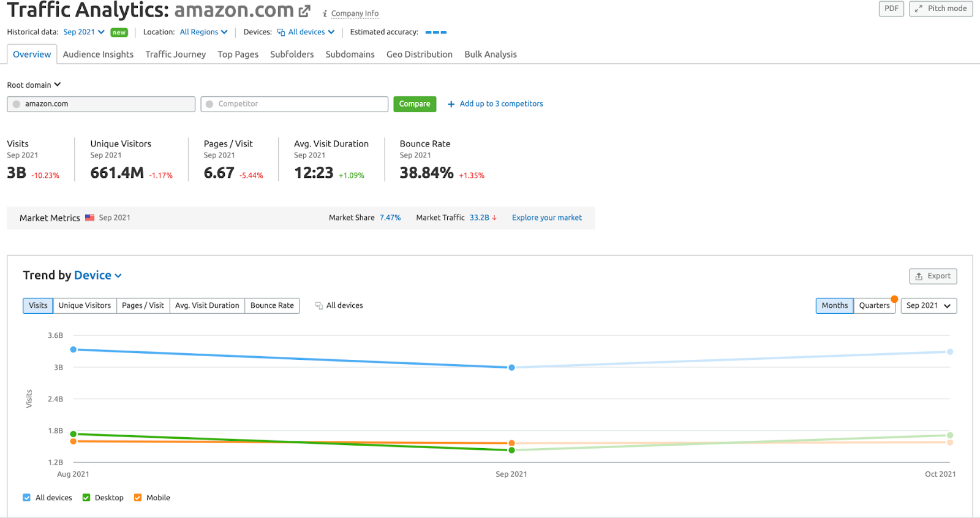This screenshot has height=518, width=980.
Task: Click the blue All devices Aug 2021 data point
Action: (x=73, y=349)
